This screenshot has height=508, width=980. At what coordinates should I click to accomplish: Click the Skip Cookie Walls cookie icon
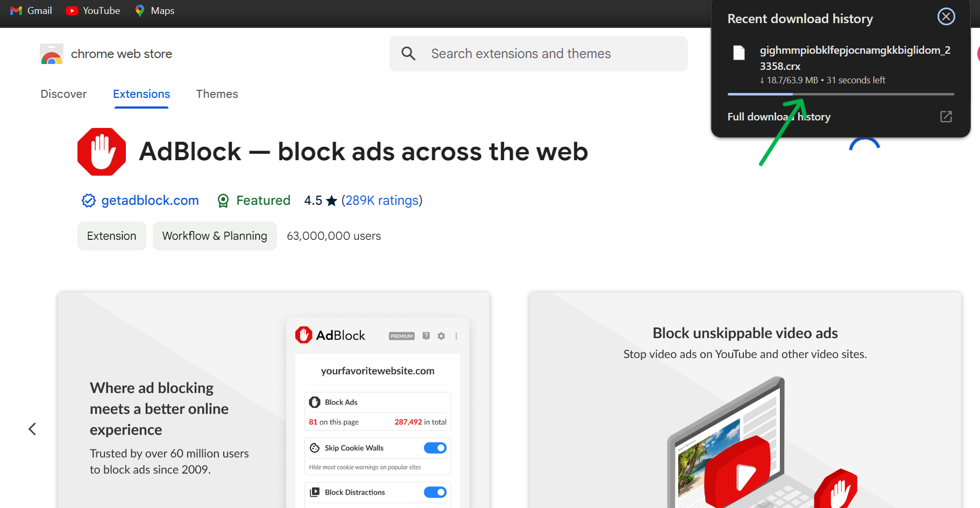315,448
